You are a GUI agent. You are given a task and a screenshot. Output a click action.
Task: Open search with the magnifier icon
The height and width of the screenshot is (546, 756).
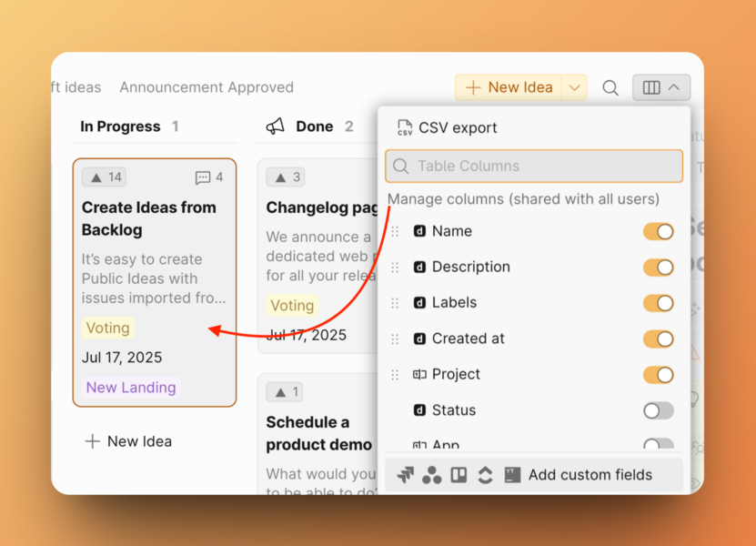click(x=610, y=88)
